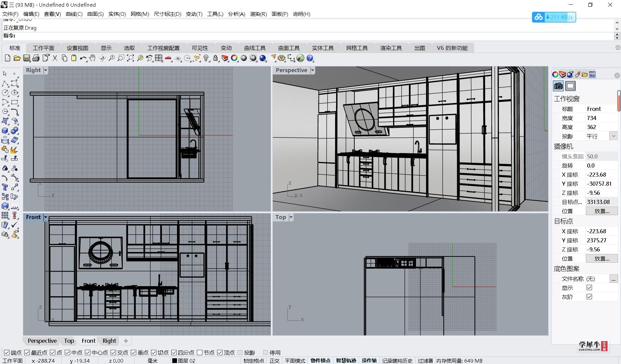
Task: Click the color wheel icon in toolbar
Action: (234, 58)
